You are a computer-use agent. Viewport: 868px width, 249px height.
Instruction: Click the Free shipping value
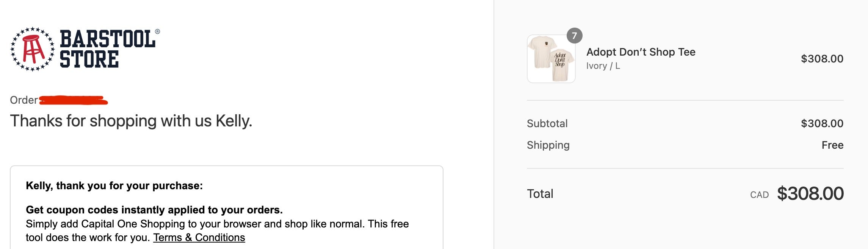(832, 145)
